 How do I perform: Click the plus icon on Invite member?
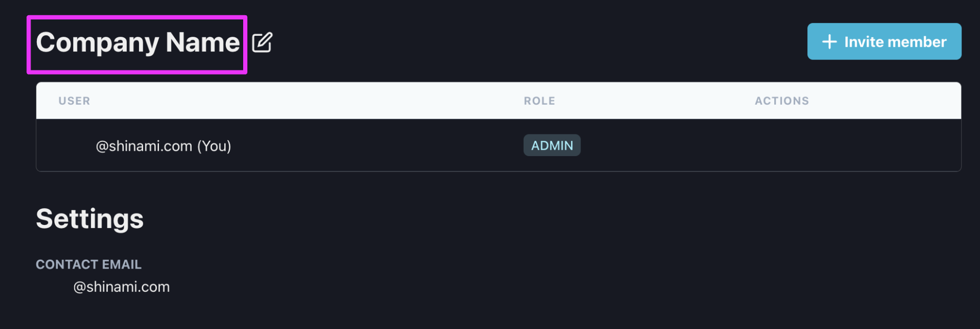[829, 42]
